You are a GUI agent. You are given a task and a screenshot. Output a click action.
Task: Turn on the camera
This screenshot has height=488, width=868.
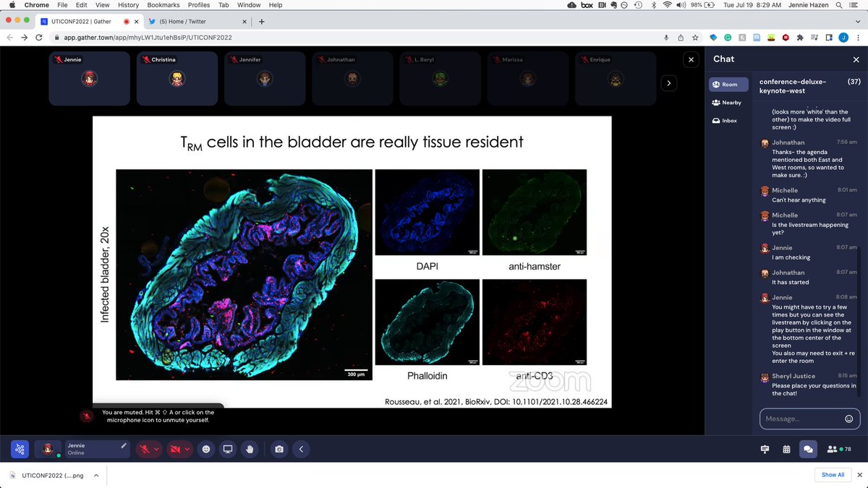pyautogui.click(x=174, y=449)
